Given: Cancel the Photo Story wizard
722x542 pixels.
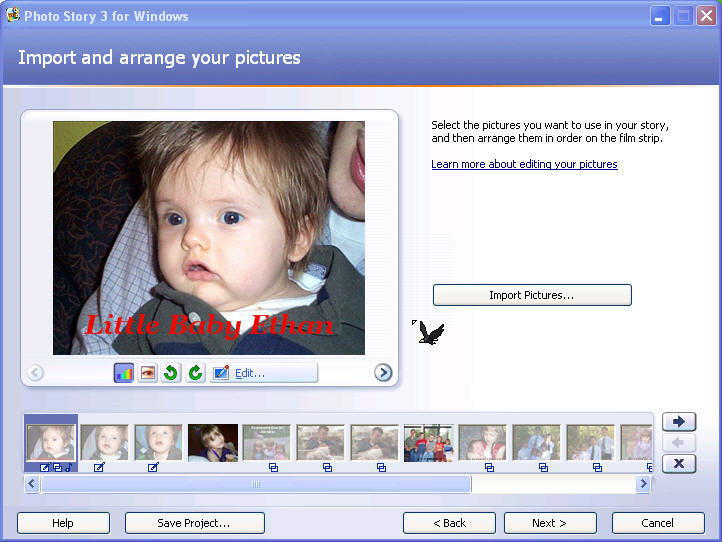Looking at the screenshot, I should pyautogui.click(x=658, y=523).
